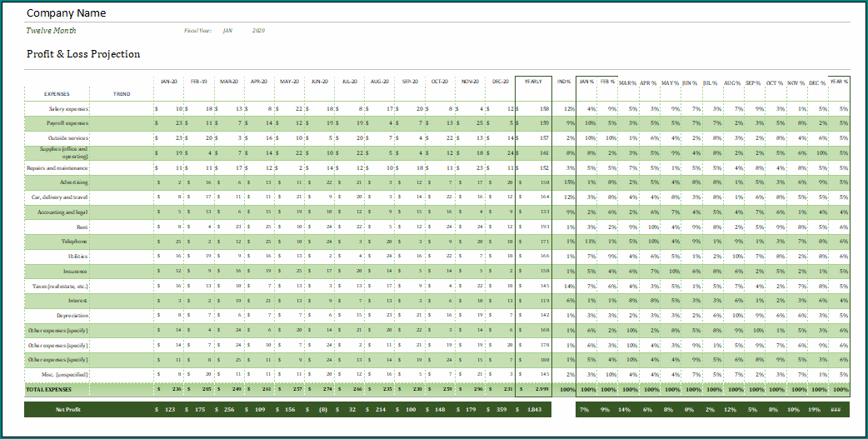Select the Outside services row label
This screenshot has width=868, height=439.
(68, 137)
